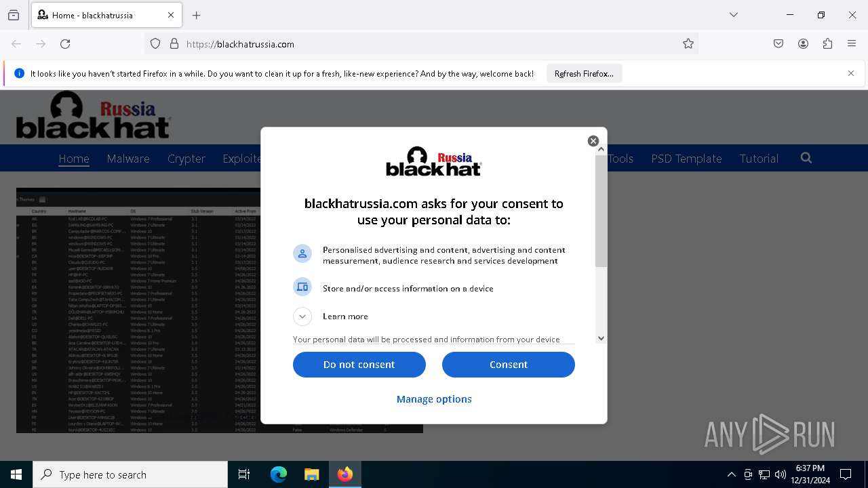
Task: Open the Tools menu item
Action: point(620,159)
